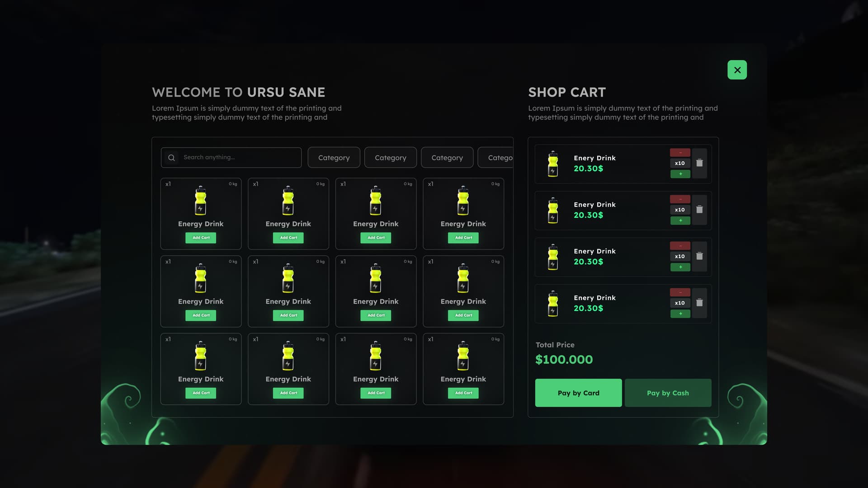Select the second Category tab
Screen dimensions: 868x488
click(390, 158)
